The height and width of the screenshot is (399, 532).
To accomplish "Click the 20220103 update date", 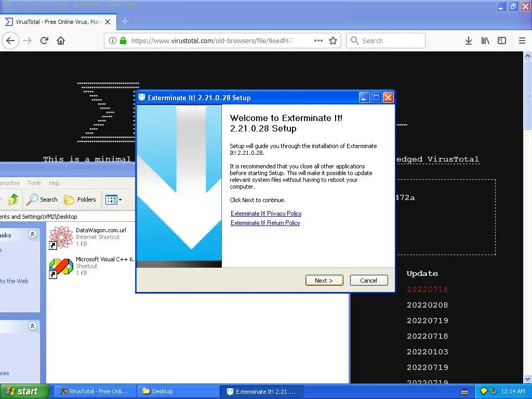I will pos(428,352).
